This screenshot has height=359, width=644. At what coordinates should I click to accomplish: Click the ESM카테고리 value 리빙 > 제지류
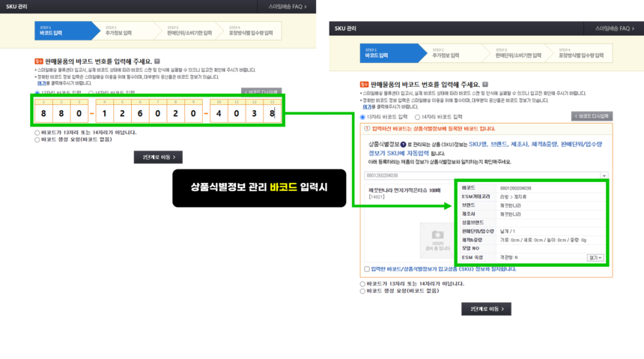point(513,197)
